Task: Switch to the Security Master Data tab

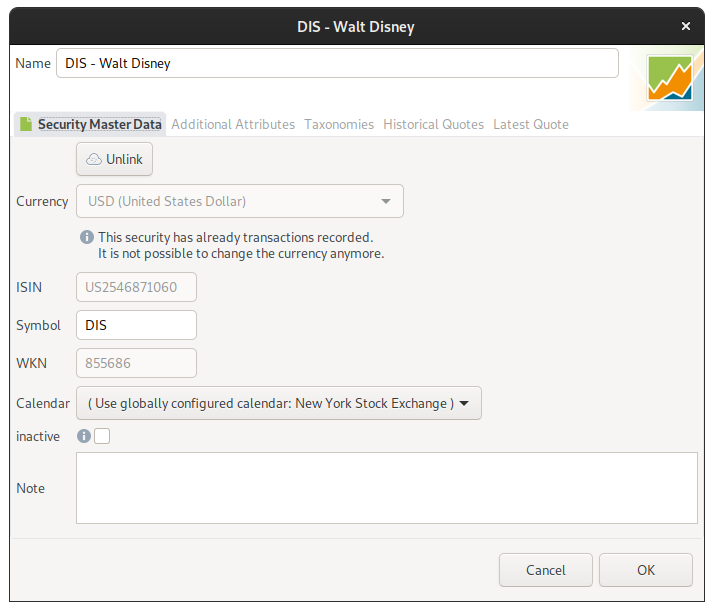Action: coord(91,124)
